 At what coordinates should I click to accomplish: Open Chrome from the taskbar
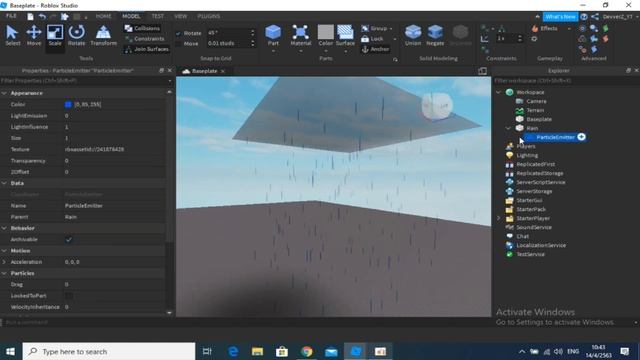pyautogui.click(x=307, y=351)
